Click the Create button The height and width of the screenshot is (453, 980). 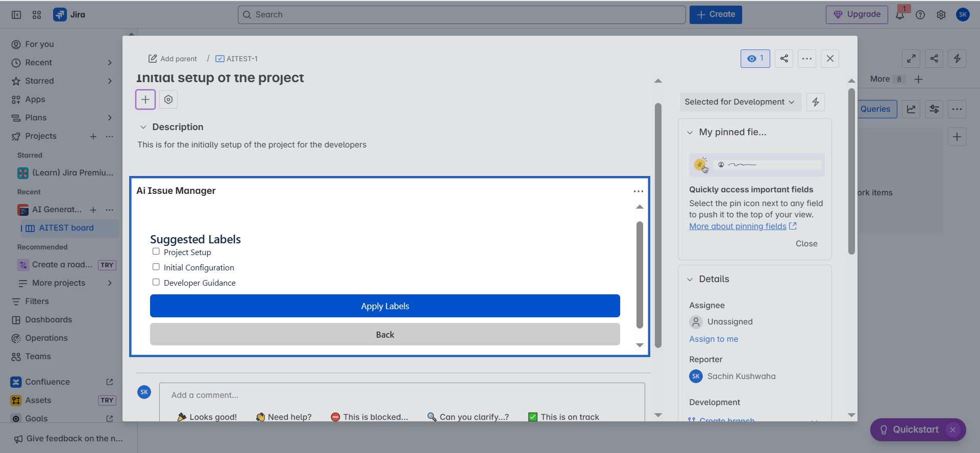coord(716,15)
